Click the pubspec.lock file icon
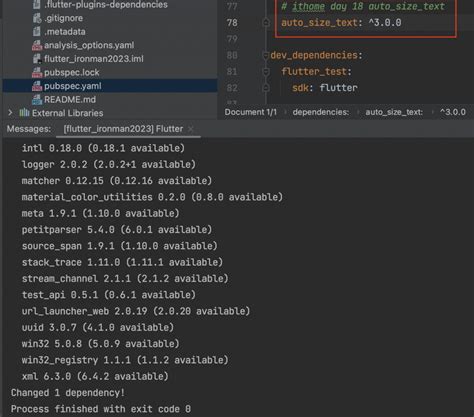 coord(37,73)
